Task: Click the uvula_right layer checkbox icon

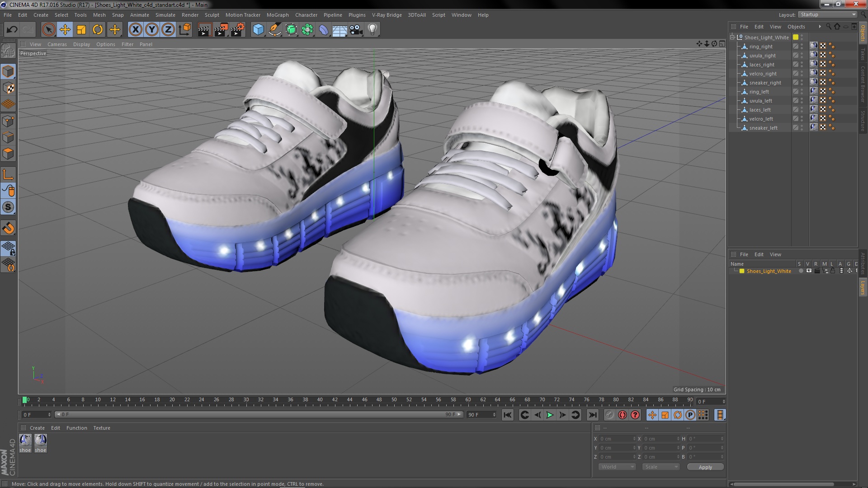Action: click(x=795, y=56)
